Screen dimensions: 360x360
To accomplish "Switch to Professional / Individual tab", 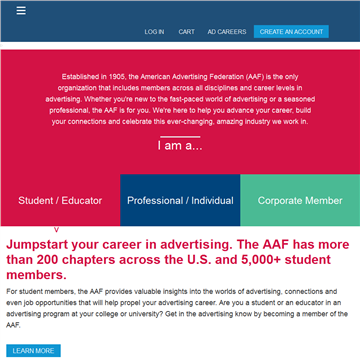I will [x=180, y=200].
